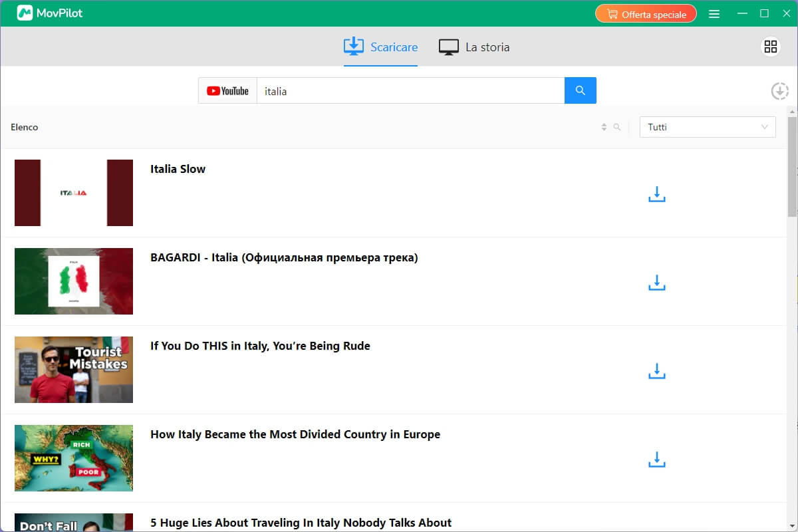
Task: Open the Offerta speciale offer
Action: (646, 14)
